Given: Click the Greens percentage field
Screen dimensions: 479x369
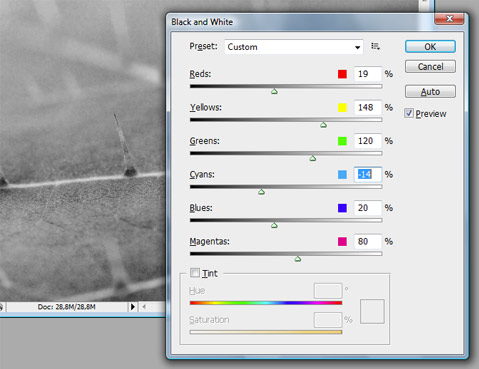Looking at the screenshot, I should 368,141.
